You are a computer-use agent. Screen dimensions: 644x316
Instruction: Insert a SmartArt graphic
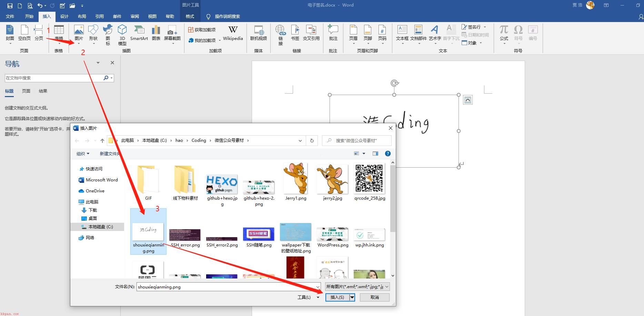[139, 33]
